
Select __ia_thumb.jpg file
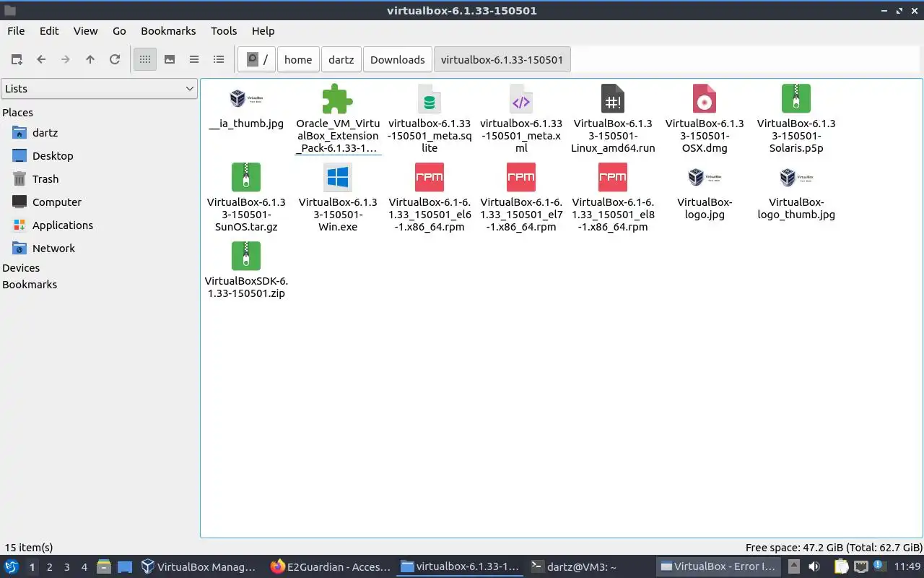[246, 107]
